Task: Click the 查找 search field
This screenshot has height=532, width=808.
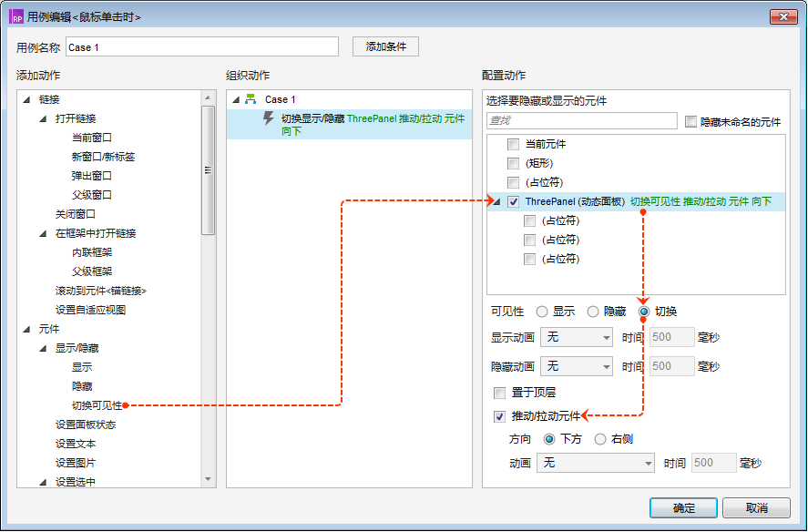Action: 582,120
